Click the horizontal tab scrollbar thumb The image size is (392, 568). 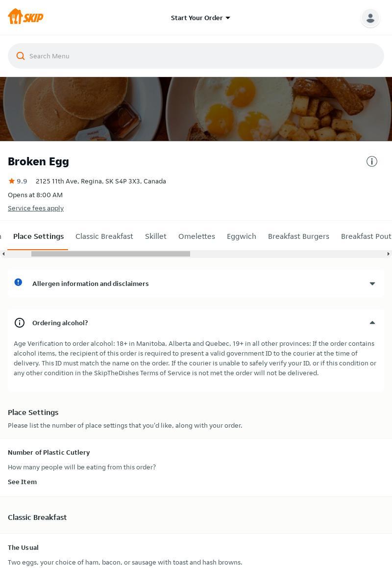pos(110,254)
